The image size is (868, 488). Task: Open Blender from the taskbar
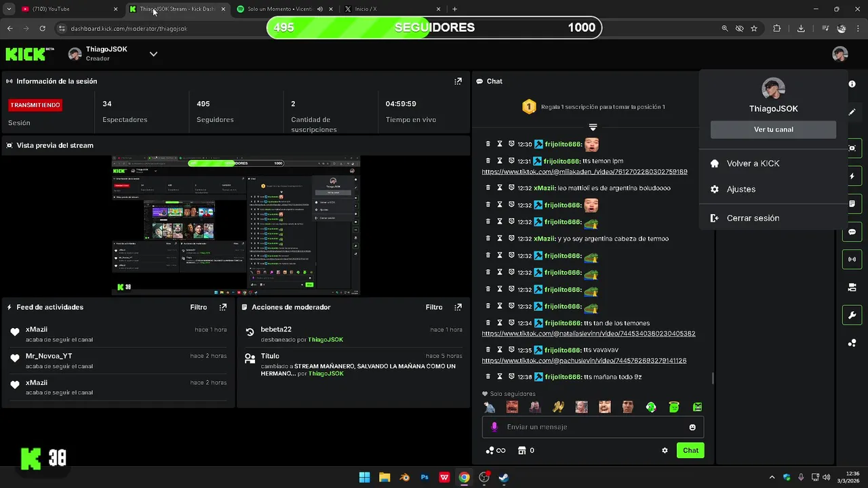(x=405, y=477)
